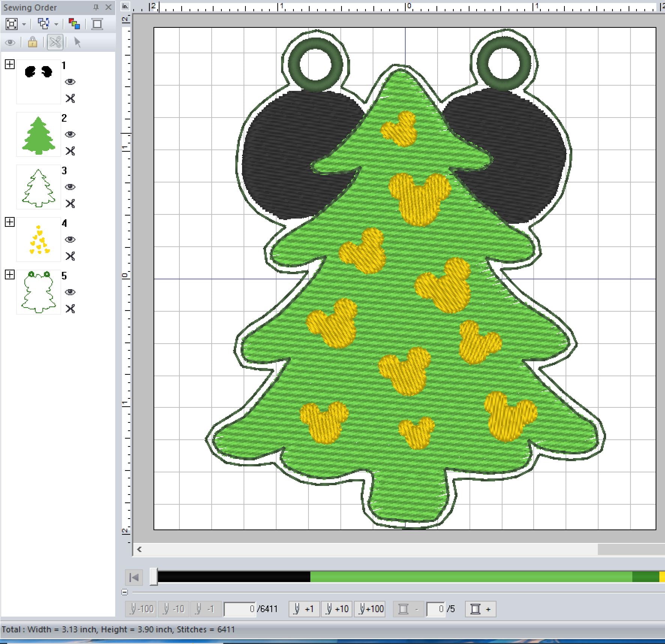This screenshot has height=644, width=665.
Task: Expand sewing order group 1
Action: (10, 64)
